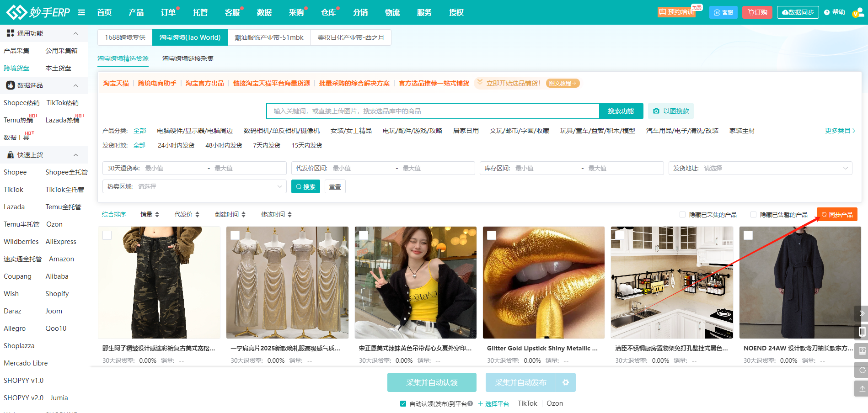868x413 pixels.
Task: Open the 帮助 help icon
Action: [x=827, y=12]
